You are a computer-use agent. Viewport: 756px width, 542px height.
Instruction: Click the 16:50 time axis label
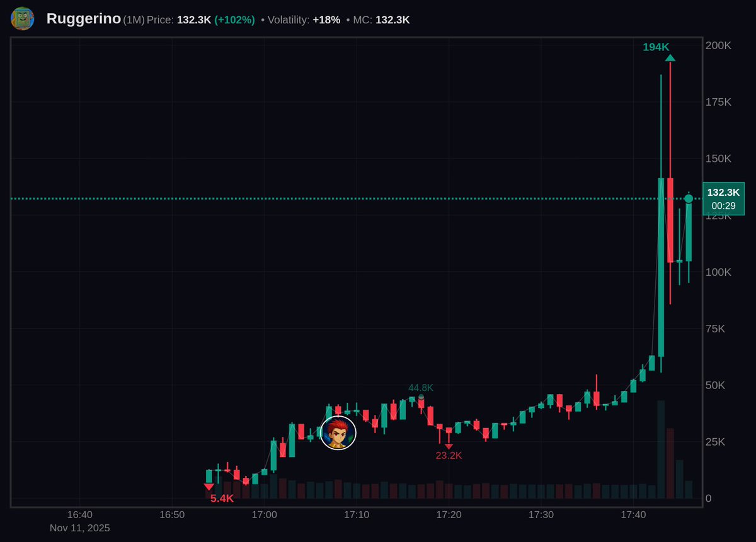(x=172, y=515)
